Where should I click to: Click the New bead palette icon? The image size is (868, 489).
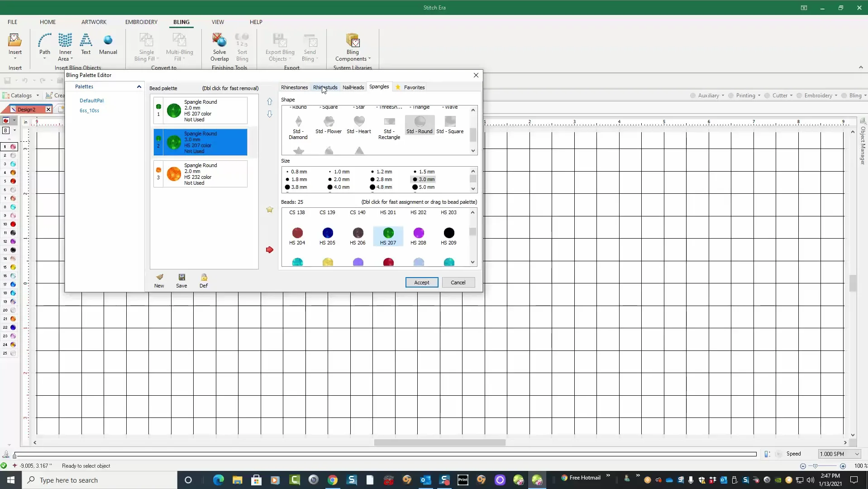click(159, 280)
